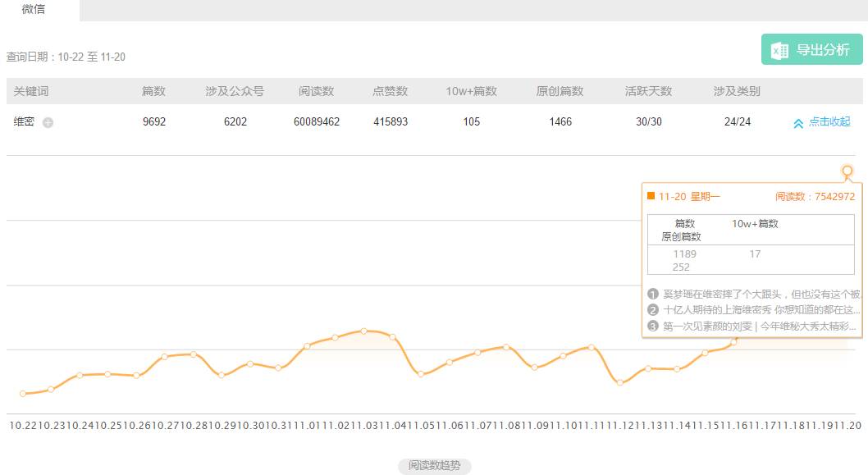Click the 阅读数趋势 chart label pill

click(435, 466)
